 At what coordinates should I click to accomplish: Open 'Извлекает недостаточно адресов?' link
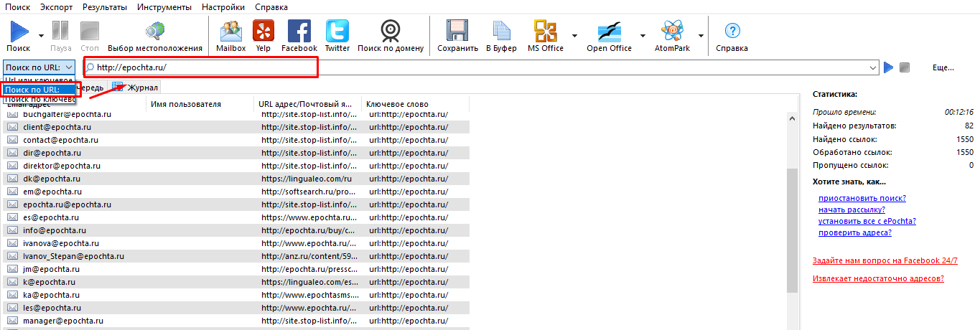(878, 278)
